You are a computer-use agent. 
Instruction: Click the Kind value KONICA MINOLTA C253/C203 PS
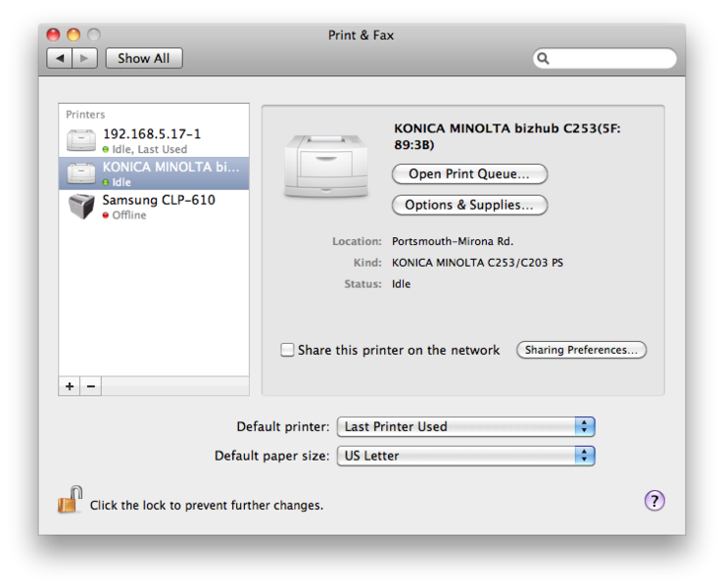[x=477, y=263]
